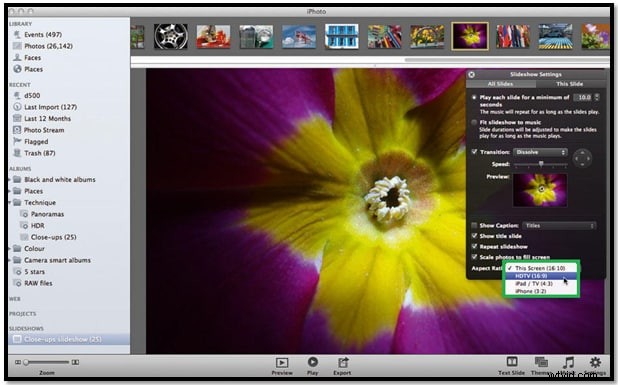Open Places under Library
The height and width of the screenshot is (385, 618).
[33, 69]
